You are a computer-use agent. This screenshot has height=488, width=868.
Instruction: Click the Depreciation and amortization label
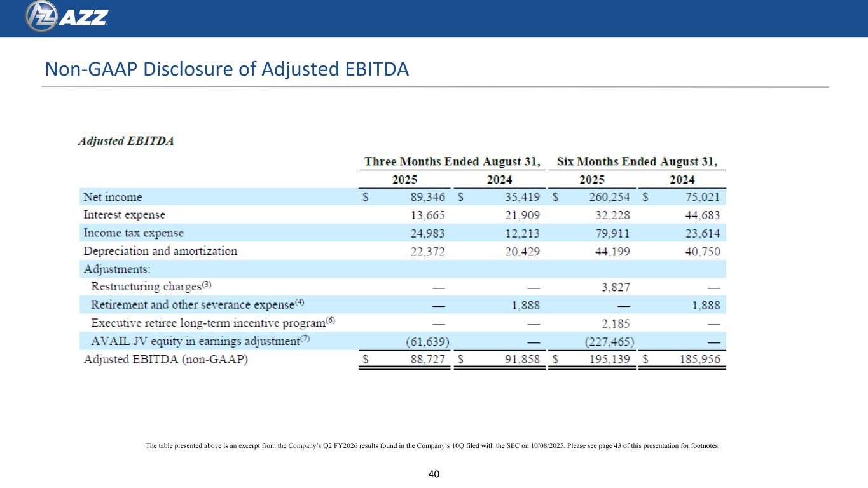pos(160,251)
